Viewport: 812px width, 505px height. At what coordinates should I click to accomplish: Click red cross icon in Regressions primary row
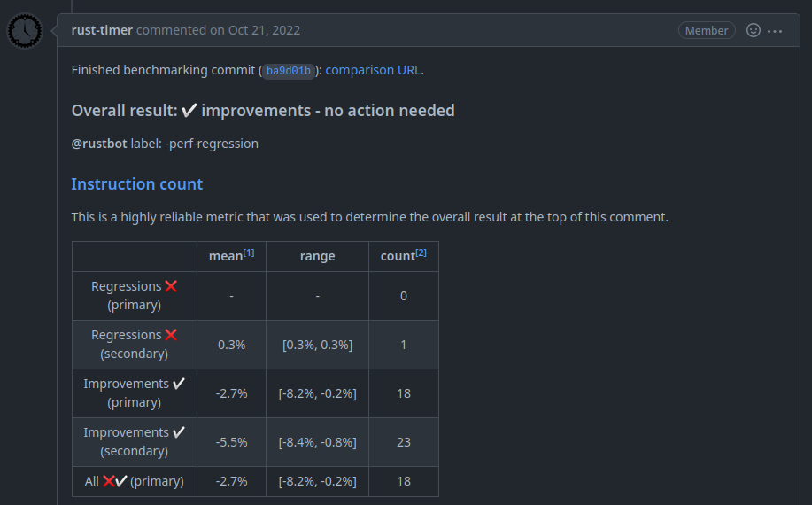pos(171,286)
